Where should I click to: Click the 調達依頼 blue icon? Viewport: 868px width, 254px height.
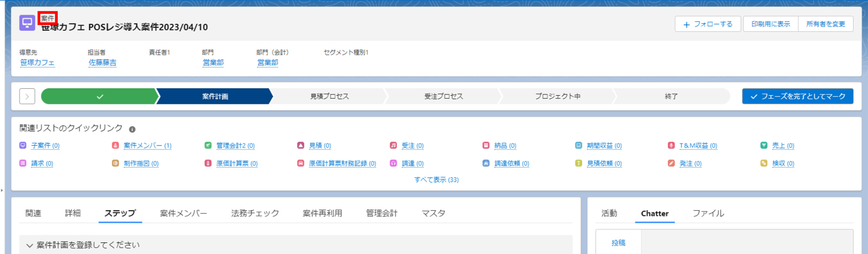click(x=486, y=163)
